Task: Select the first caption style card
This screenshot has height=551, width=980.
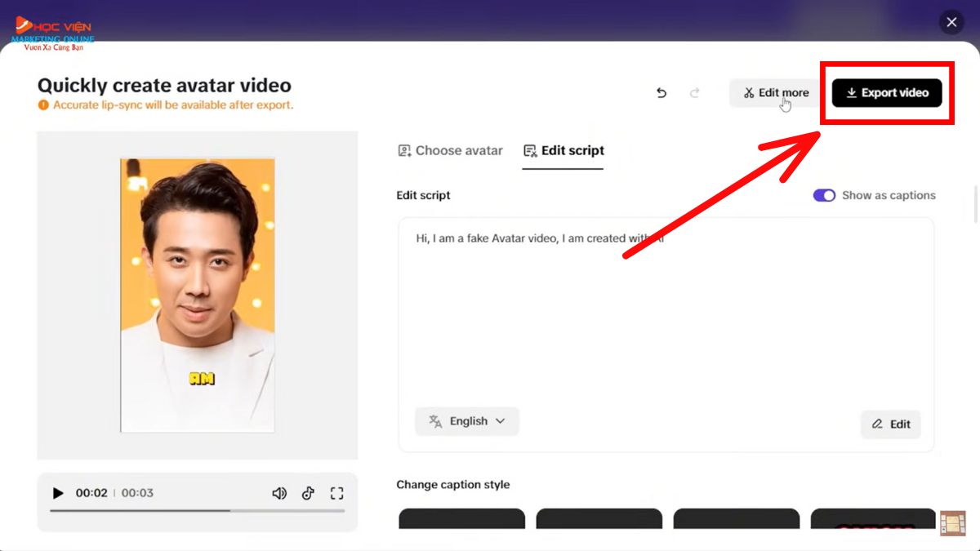Action: tap(461, 518)
